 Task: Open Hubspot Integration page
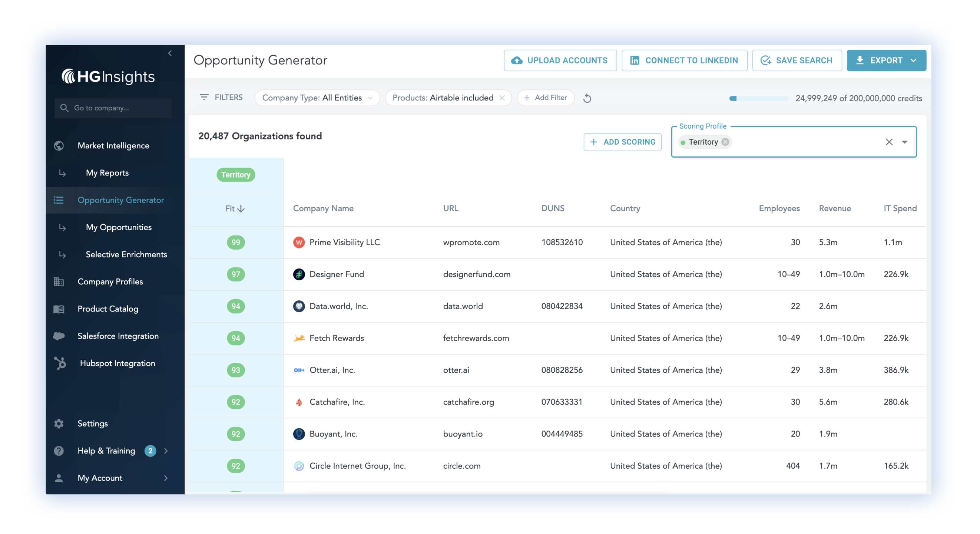[117, 363]
